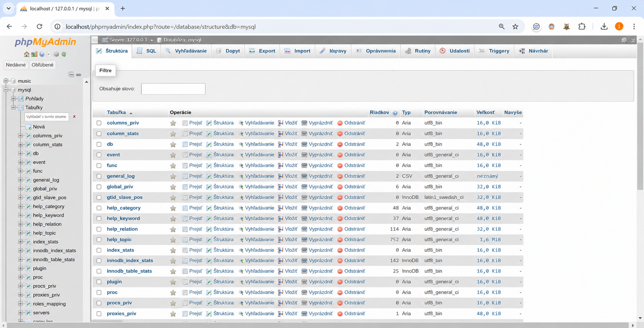The width and height of the screenshot is (644, 328).
Task: Check the general_log table checkbox
Action: click(x=99, y=176)
